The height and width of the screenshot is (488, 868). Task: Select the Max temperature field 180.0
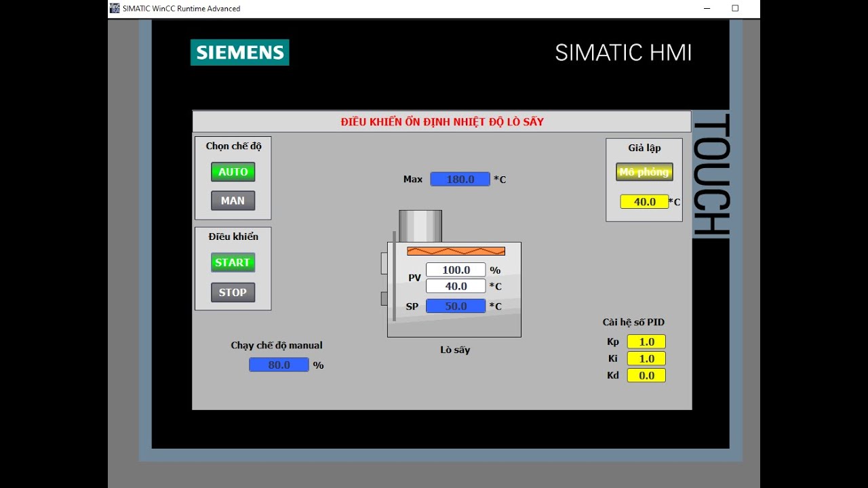(460, 179)
